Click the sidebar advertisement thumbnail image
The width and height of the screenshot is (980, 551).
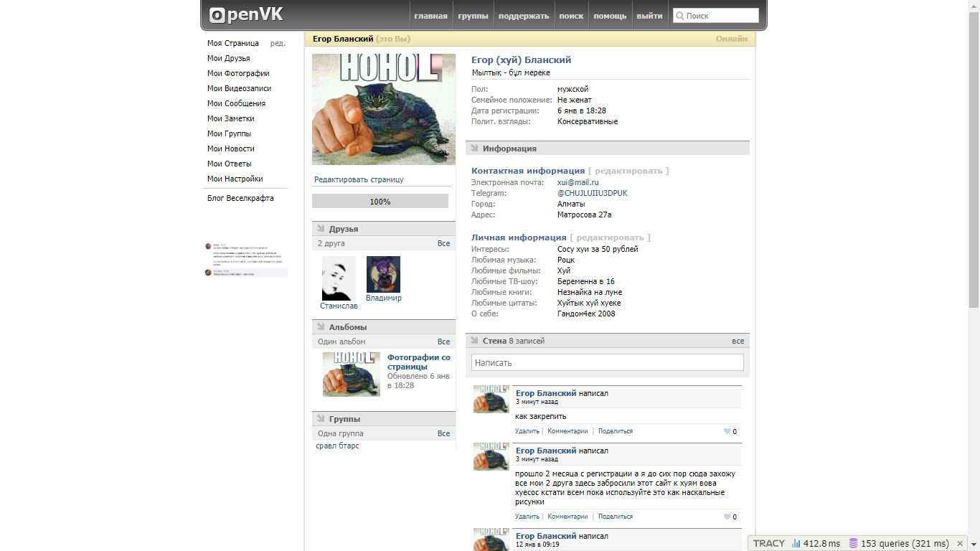(246, 259)
